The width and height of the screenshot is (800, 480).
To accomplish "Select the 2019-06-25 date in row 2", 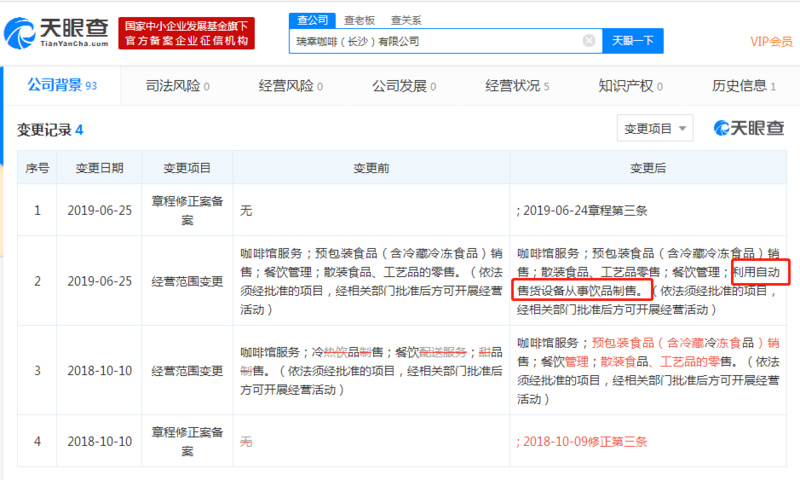I will point(99,281).
